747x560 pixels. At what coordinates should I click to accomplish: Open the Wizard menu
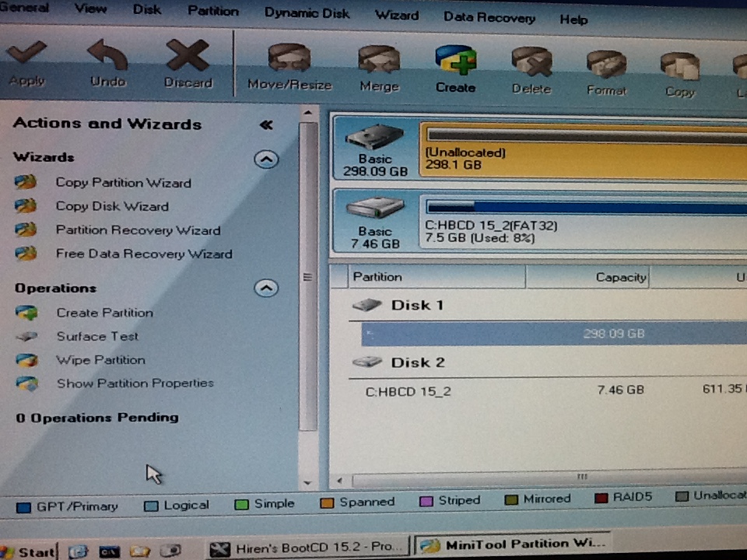pyautogui.click(x=397, y=16)
